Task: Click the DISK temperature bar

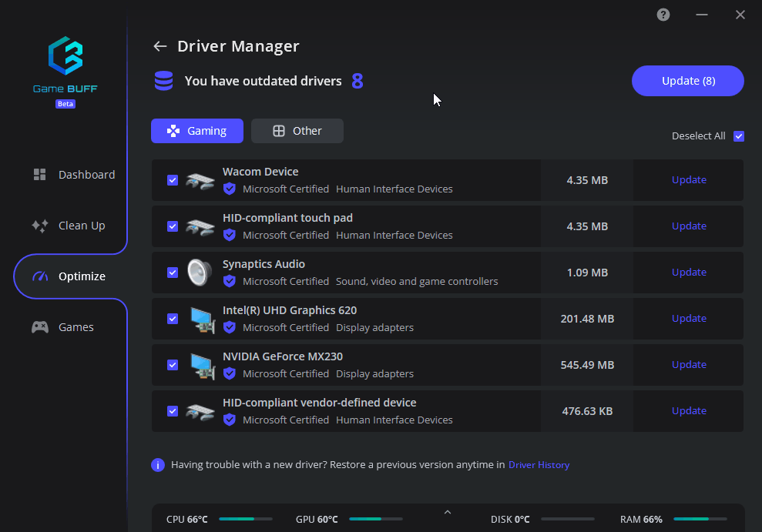Action: pyautogui.click(x=568, y=519)
